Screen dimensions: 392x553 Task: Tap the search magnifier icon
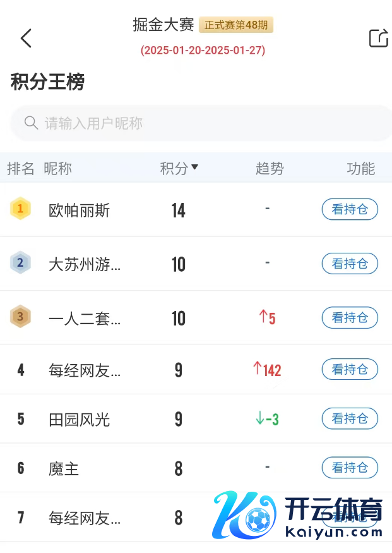click(31, 123)
